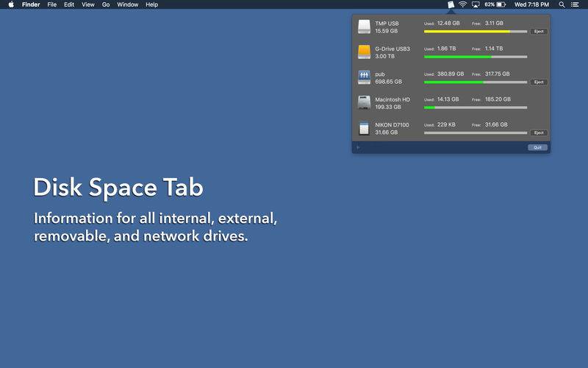The width and height of the screenshot is (588, 368).
Task: Open the disk space menu bar icon
Action: click(451, 4)
